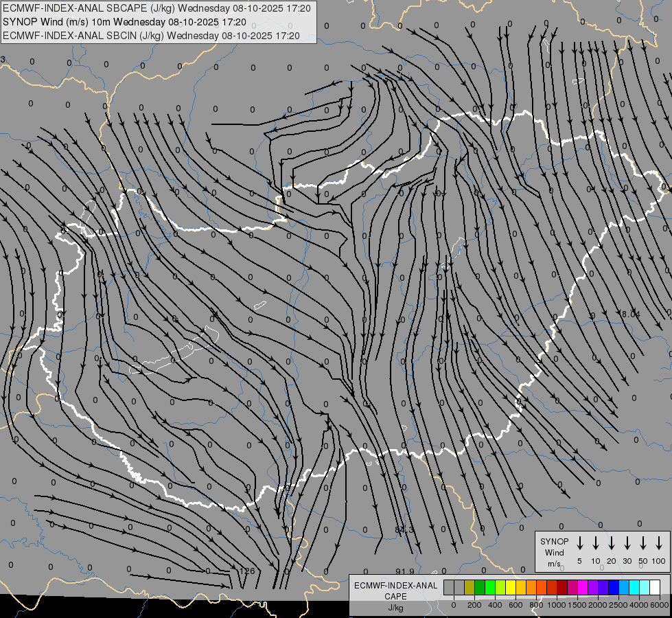Select the olive CAPE legend swatch
This screenshot has height=618, width=672.
(x=470, y=587)
